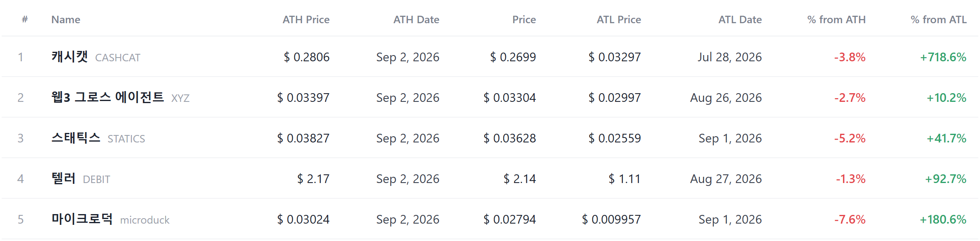Click the Aug 26, 2026 ATL date
The width and height of the screenshot is (980, 241).
tap(726, 98)
